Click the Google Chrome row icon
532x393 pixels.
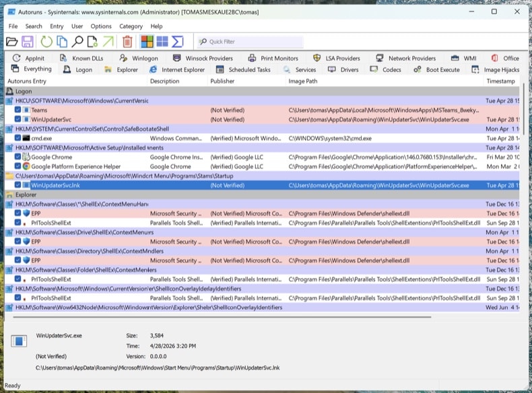(26, 157)
